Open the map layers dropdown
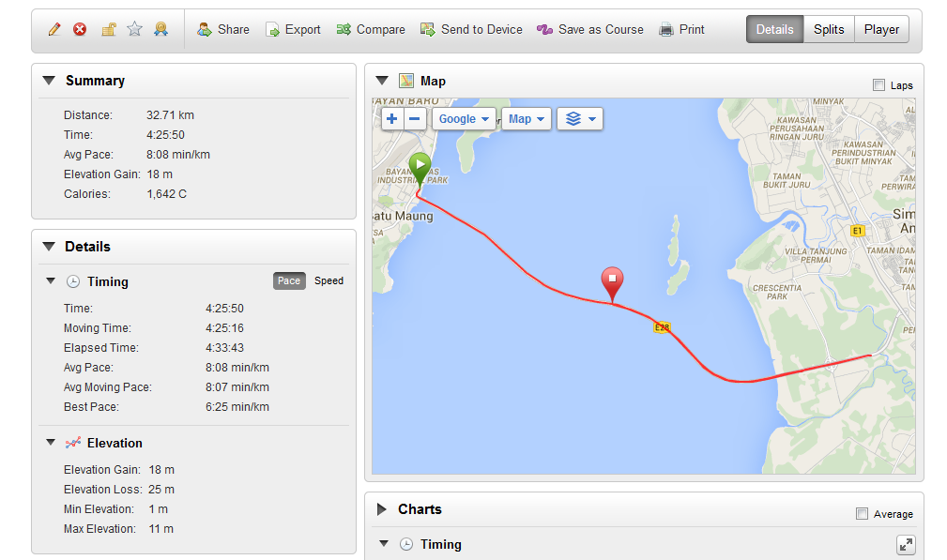 tap(580, 119)
